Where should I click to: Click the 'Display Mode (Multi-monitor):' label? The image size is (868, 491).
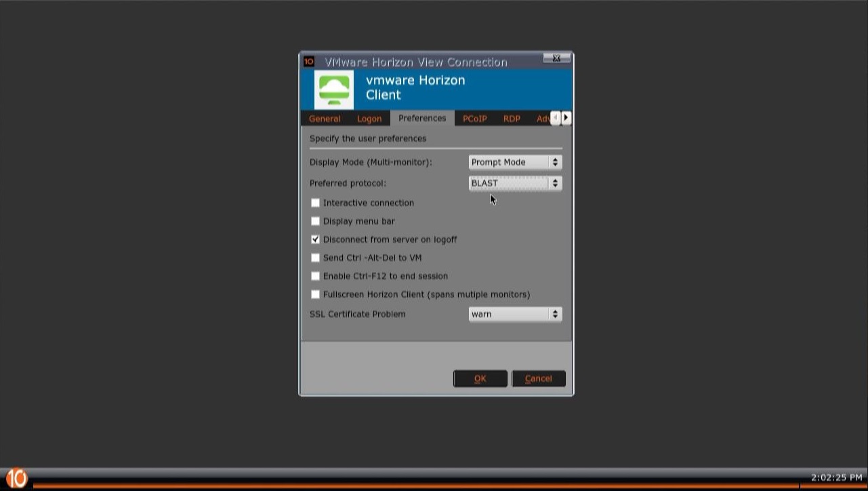click(371, 162)
